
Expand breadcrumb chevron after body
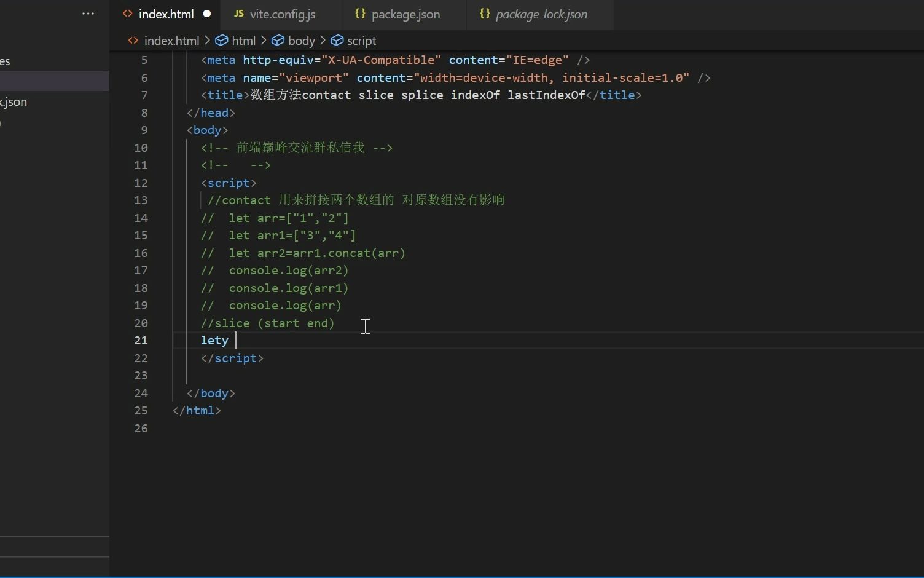coord(323,41)
